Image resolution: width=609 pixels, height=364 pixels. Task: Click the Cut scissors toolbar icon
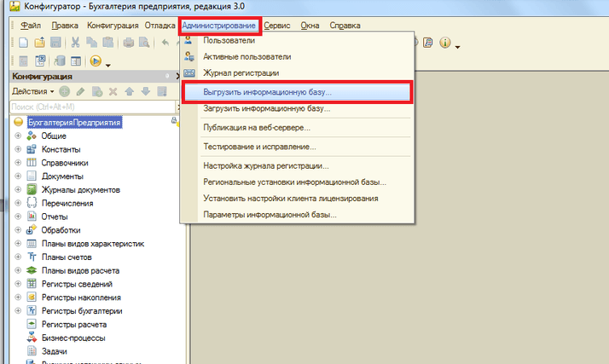coord(76,42)
